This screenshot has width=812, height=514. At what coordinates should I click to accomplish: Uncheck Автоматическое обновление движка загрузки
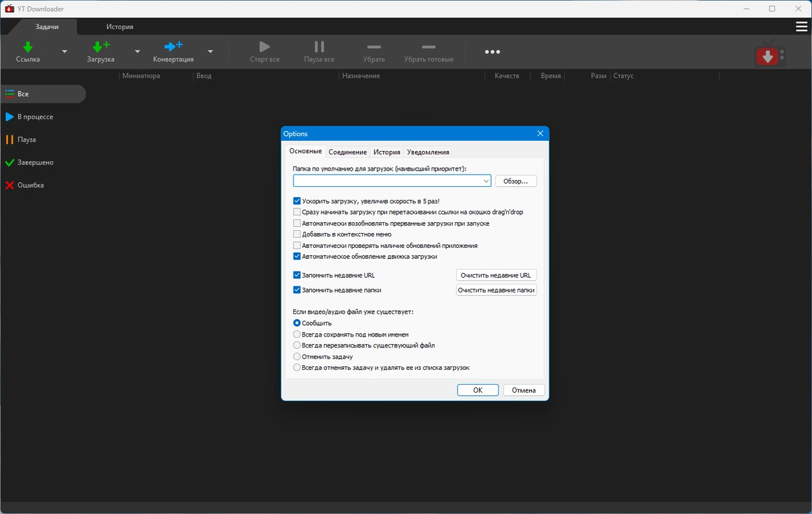297,257
